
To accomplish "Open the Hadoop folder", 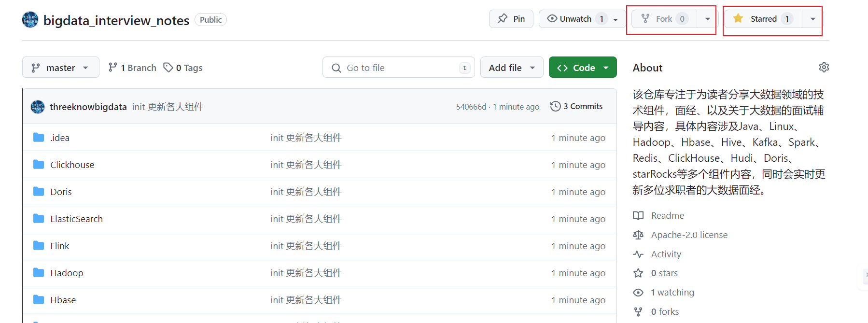I will point(67,273).
